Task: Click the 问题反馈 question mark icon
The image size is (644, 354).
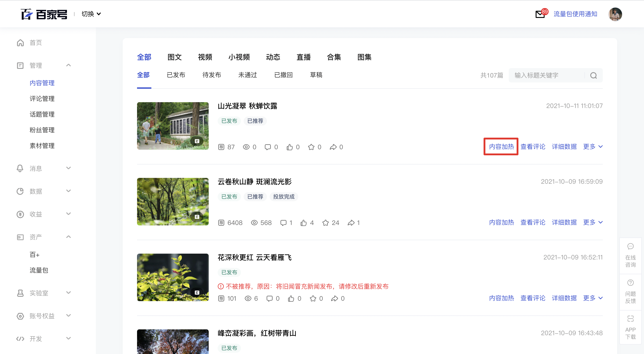Action: point(630,283)
